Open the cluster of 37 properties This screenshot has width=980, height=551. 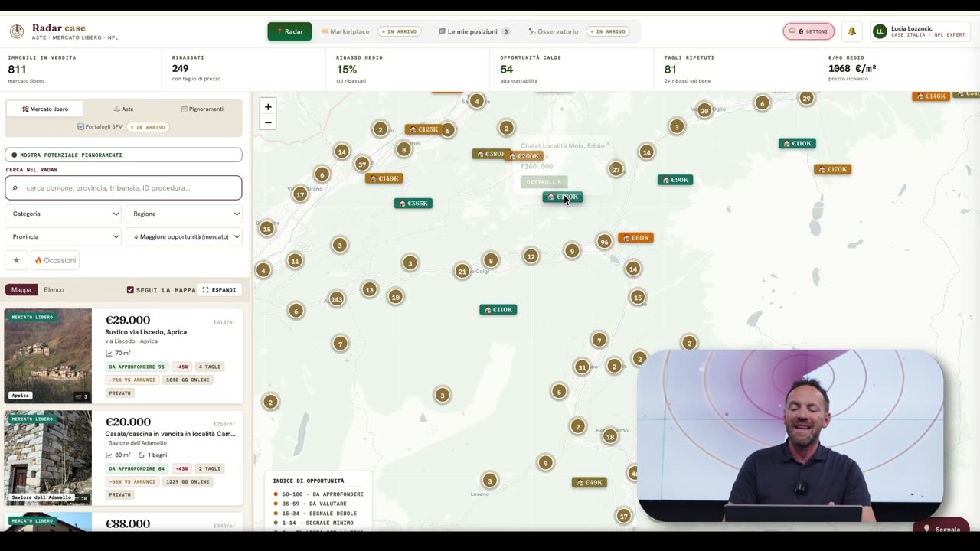[362, 164]
